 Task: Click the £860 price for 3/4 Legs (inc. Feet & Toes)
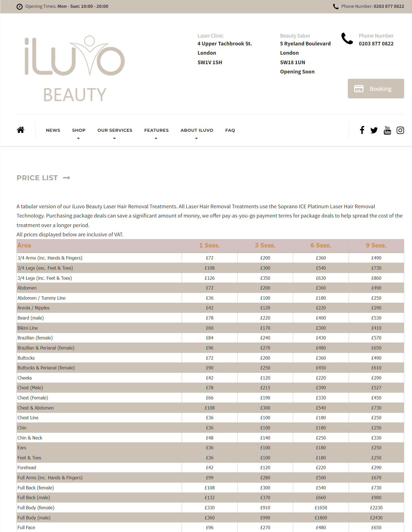(x=376, y=278)
